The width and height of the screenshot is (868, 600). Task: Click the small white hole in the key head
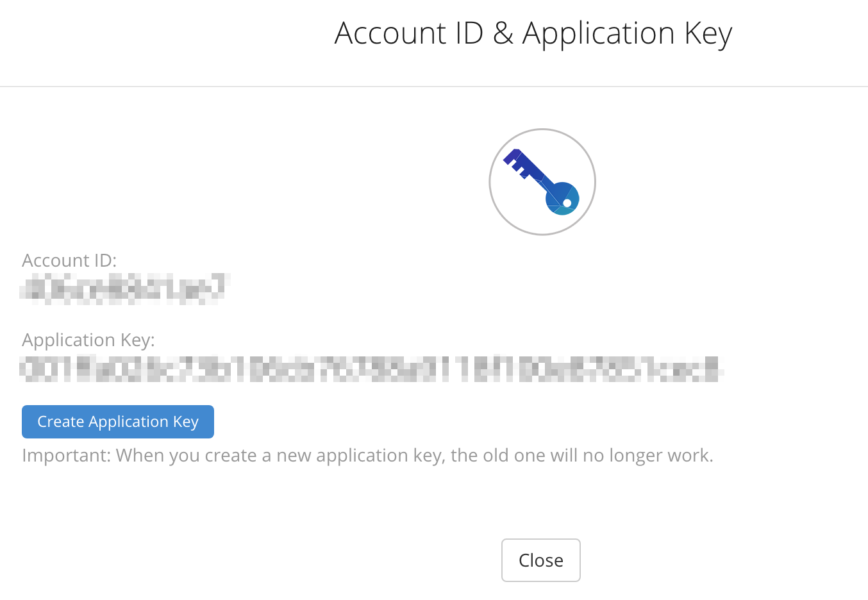567,203
